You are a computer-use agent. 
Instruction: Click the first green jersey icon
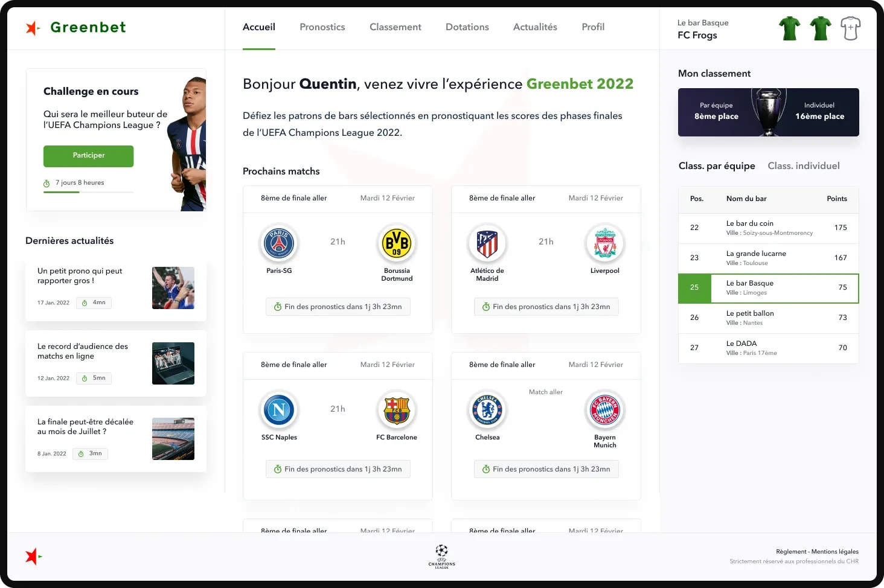click(789, 28)
